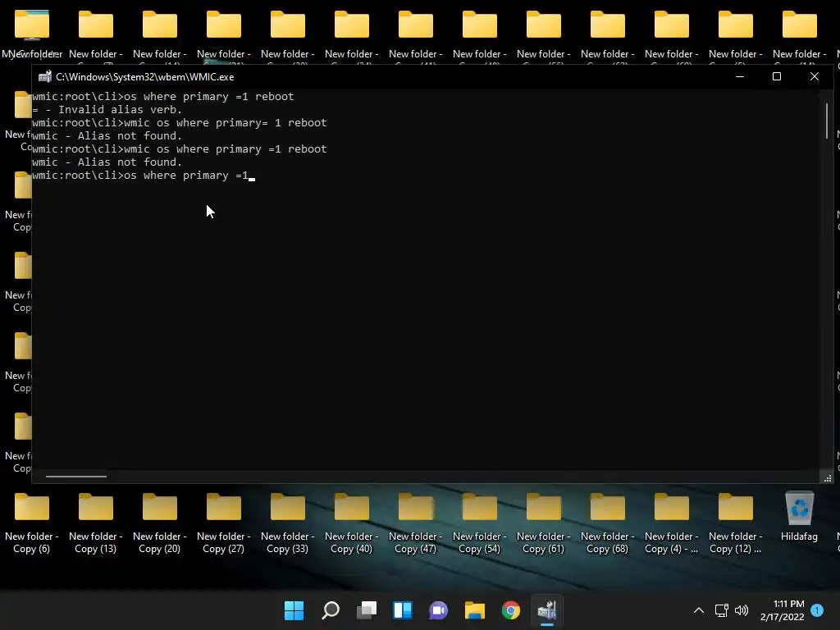Open Widgets panel from taskbar
840x630 pixels.
tap(402, 610)
